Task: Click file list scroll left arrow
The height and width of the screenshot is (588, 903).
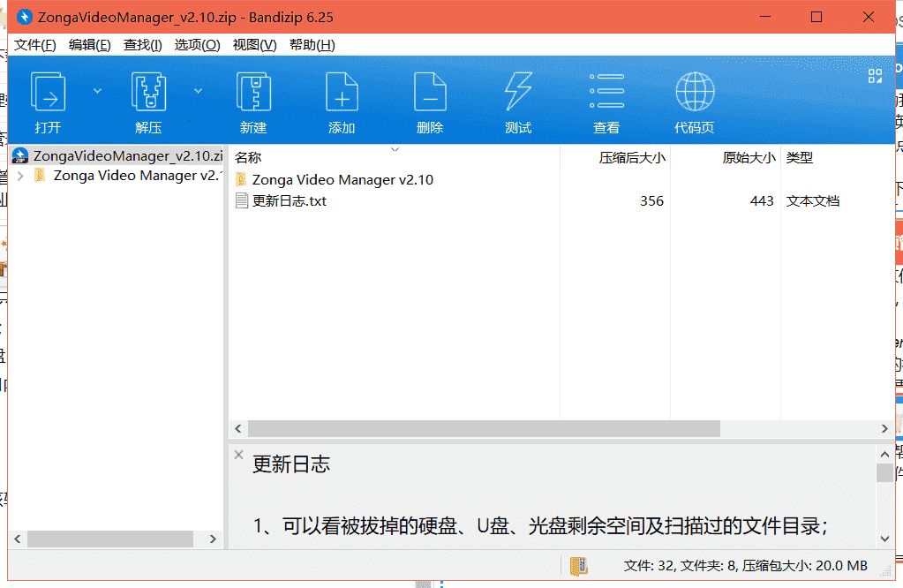Action: pyautogui.click(x=238, y=428)
